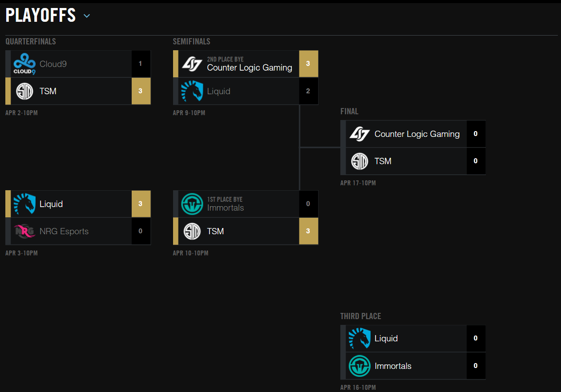This screenshot has height=392, width=561.
Task: Click the PLAYOFFS heading
Action: (x=40, y=16)
